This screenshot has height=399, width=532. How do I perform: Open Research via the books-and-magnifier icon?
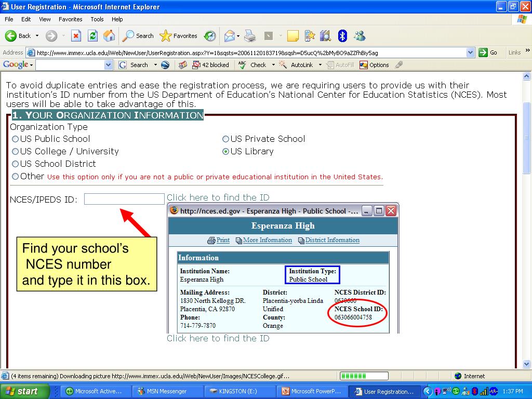[325, 36]
